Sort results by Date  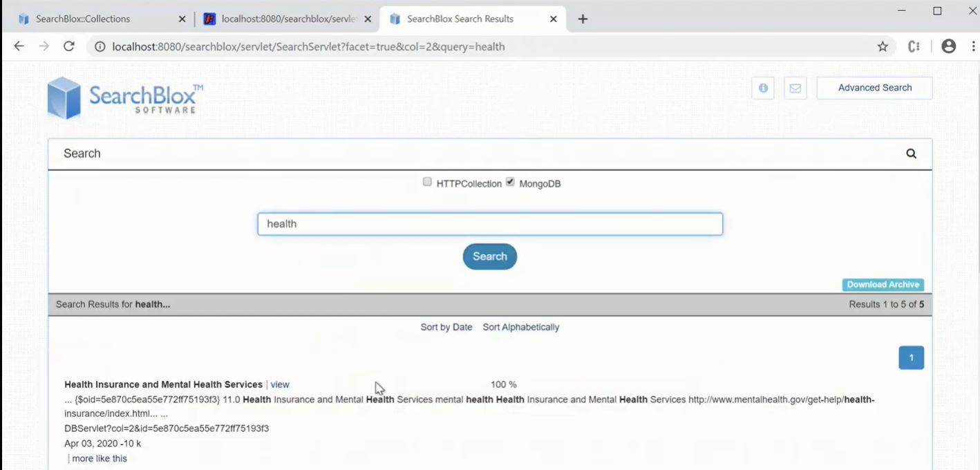click(446, 327)
